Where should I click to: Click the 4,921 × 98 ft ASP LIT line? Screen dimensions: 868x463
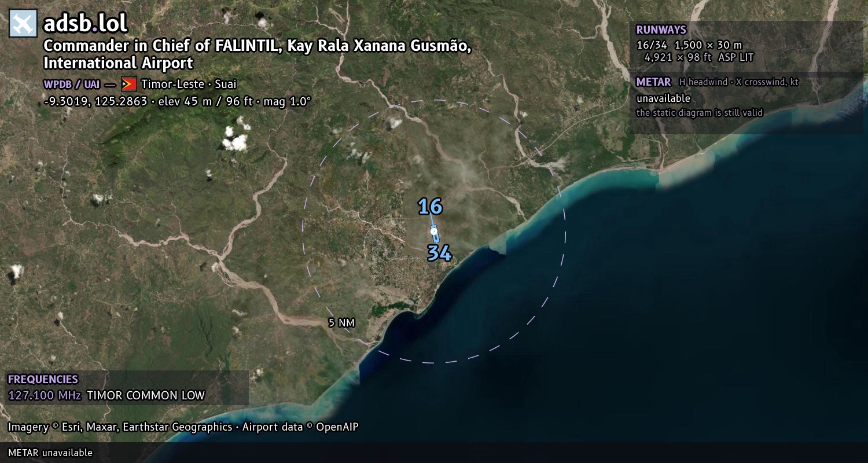pyautogui.click(x=699, y=57)
